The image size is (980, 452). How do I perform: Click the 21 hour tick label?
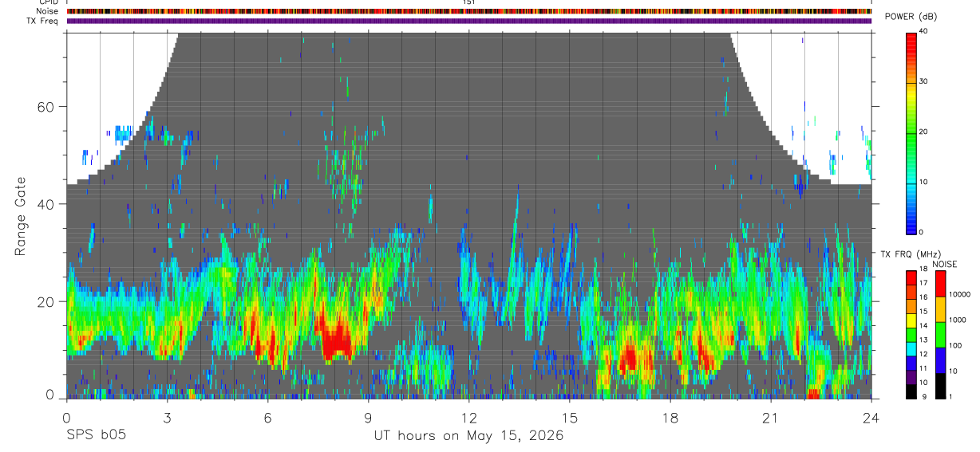(x=770, y=417)
